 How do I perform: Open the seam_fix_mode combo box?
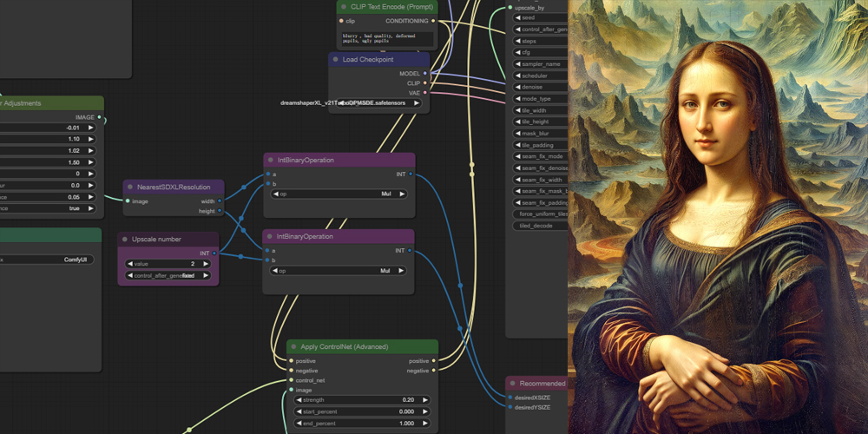pyautogui.click(x=540, y=156)
